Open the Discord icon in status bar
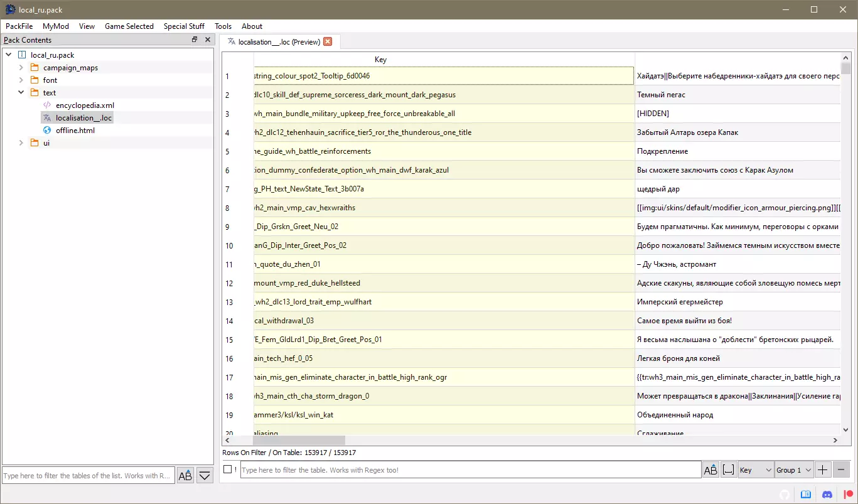Image resolution: width=858 pixels, height=504 pixels. [827, 495]
